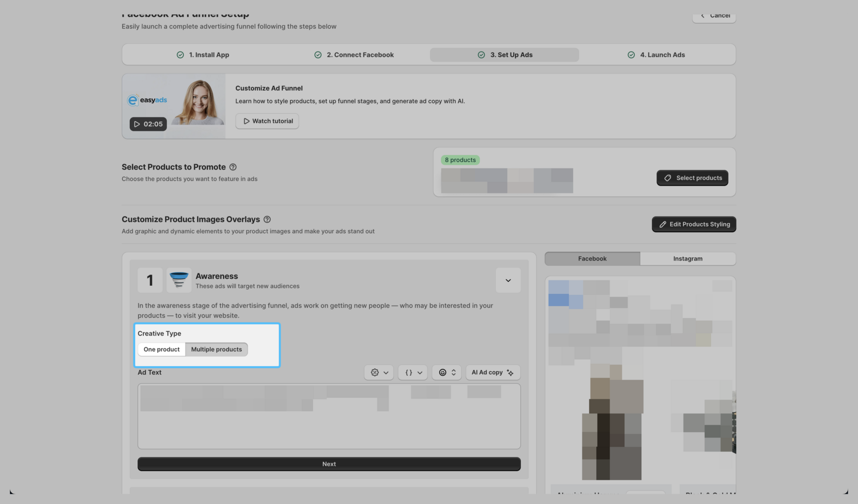Viewport: 858px width, 504px height.
Task: Generate text with AI Ad copy
Action: (492, 373)
